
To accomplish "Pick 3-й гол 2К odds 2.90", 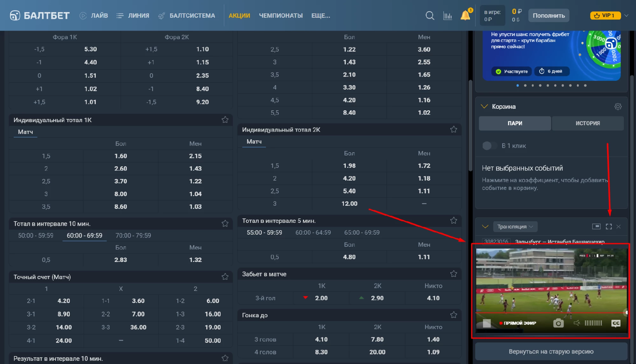I will pyautogui.click(x=377, y=298).
